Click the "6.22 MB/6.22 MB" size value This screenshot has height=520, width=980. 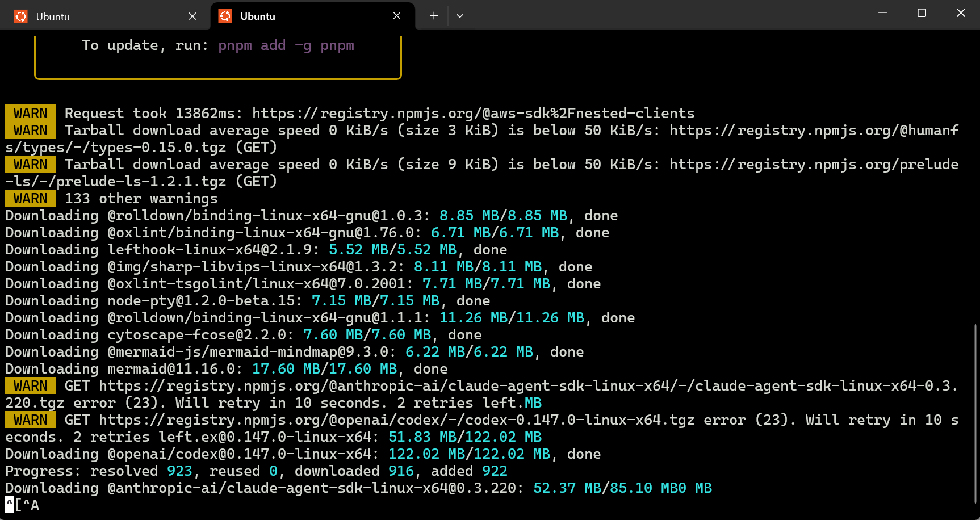pyautogui.click(x=470, y=352)
